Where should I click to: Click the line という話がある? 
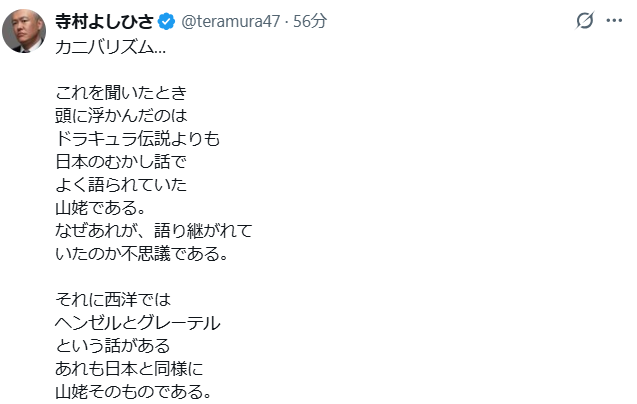[x=114, y=344]
